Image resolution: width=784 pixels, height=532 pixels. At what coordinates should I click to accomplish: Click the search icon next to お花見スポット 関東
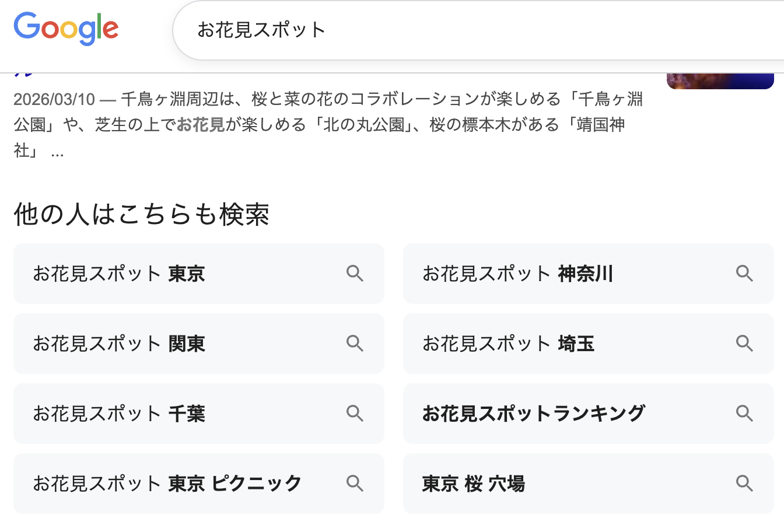click(x=355, y=344)
